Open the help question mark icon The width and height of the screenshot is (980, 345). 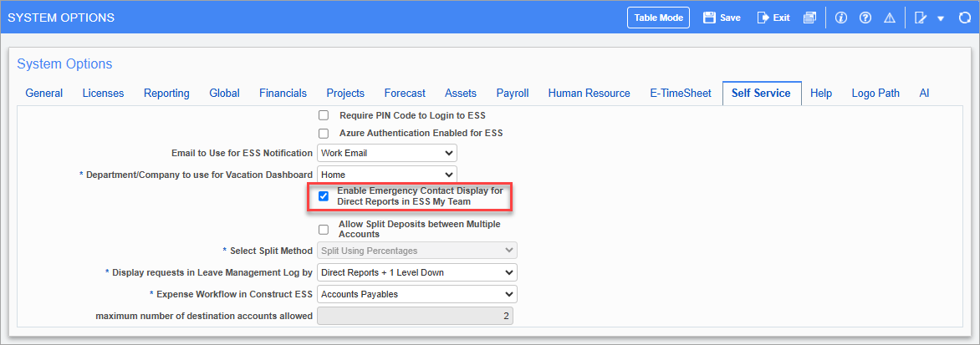point(865,18)
